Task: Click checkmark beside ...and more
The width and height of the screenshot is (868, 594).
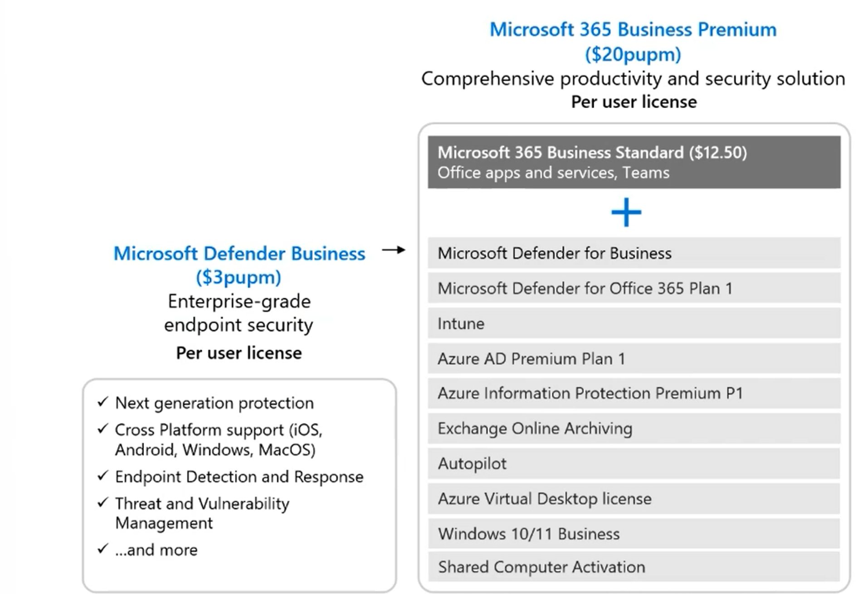Action: (x=103, y=549)
